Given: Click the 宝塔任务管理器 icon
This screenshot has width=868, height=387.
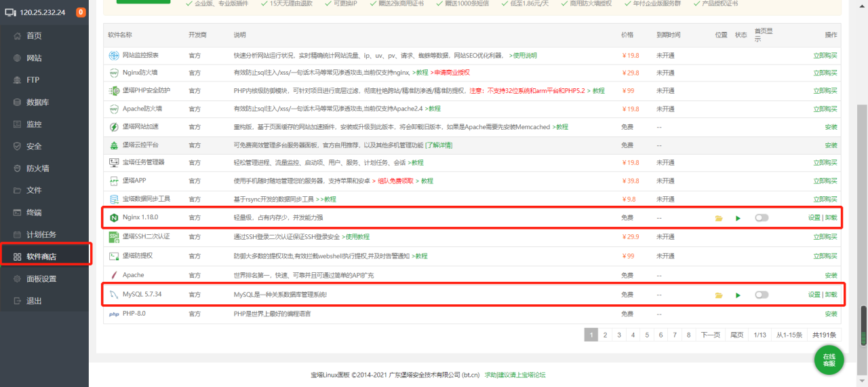Looking at the screenshot, I should [x=114, y=163].
